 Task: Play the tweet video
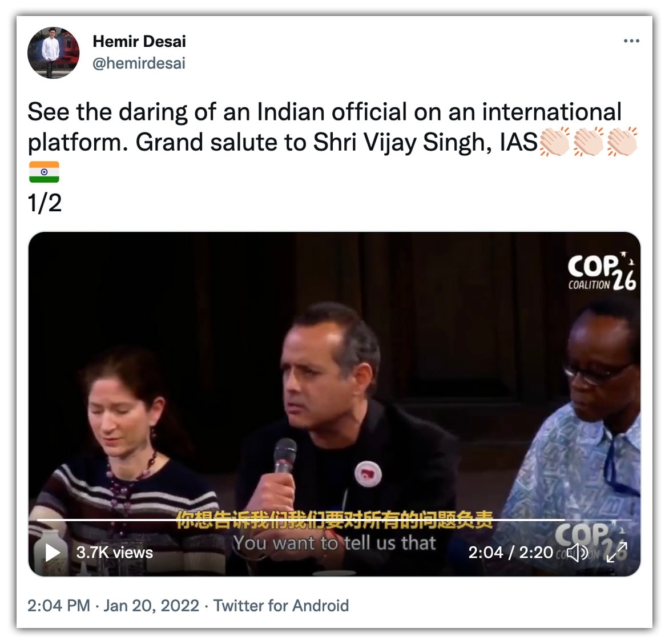coord(53,553)
